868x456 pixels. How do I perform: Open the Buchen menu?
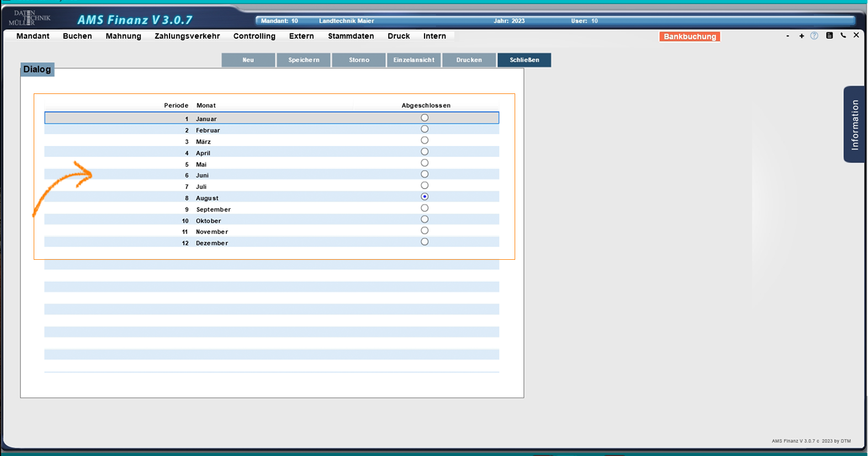coord(77,36)
